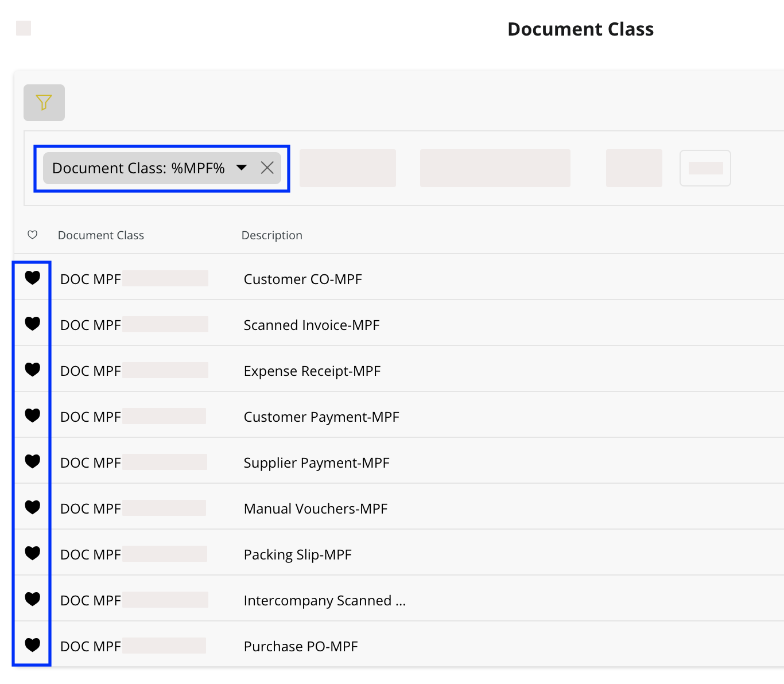Click heart icon beside Purchase PO-MPF
The width and height of the screenshot is (784, 684).
33,646
